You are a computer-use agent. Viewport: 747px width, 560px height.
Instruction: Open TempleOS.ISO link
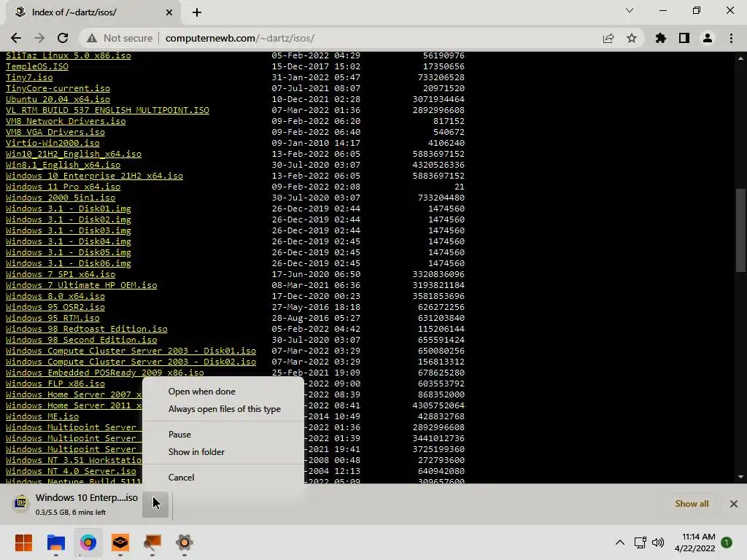(x=36, y=66)
